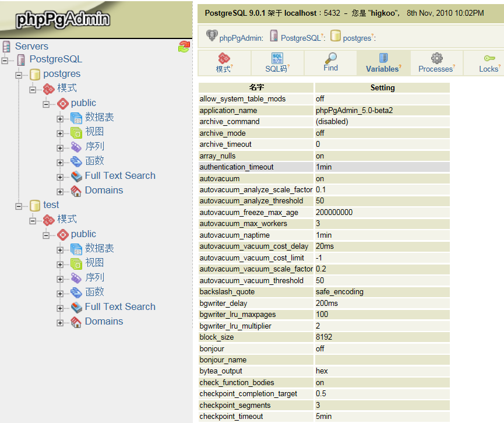Click the 序列 sequences icon under test
This screenshot has height=423, width=504.
pos(76,278)
